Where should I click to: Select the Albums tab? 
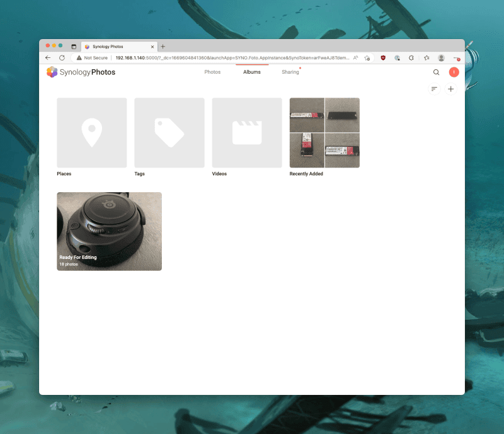coord(252,72)
